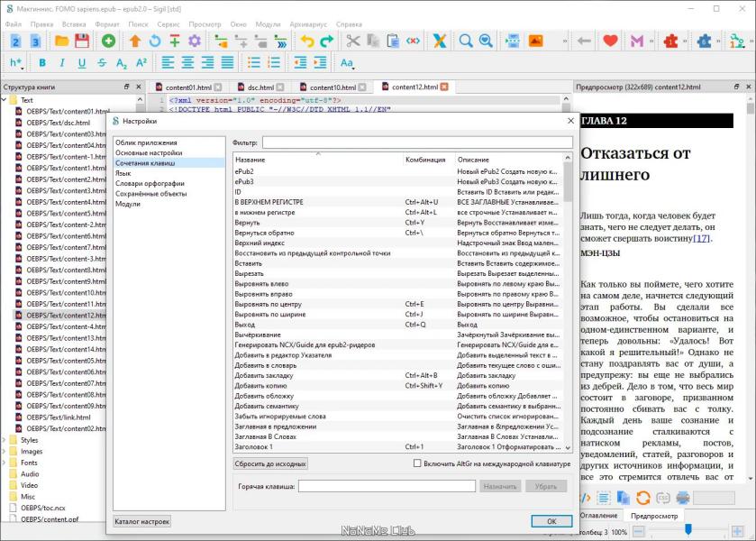Click the printer icon in preview panel
Viewport: 756px width, 541px height.
tap(683, 498)
